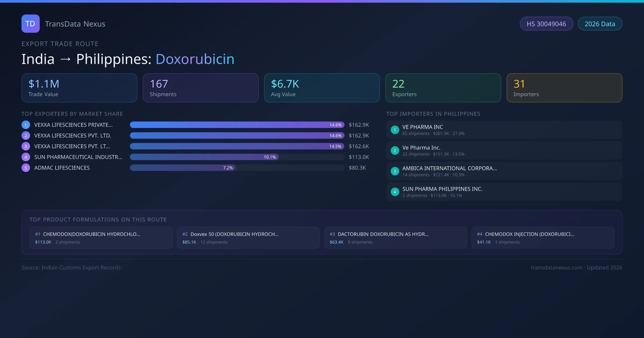This screenshot has height=338, width=644.
Task: Select the 31 Importers stat card
Action: (564, 88)
